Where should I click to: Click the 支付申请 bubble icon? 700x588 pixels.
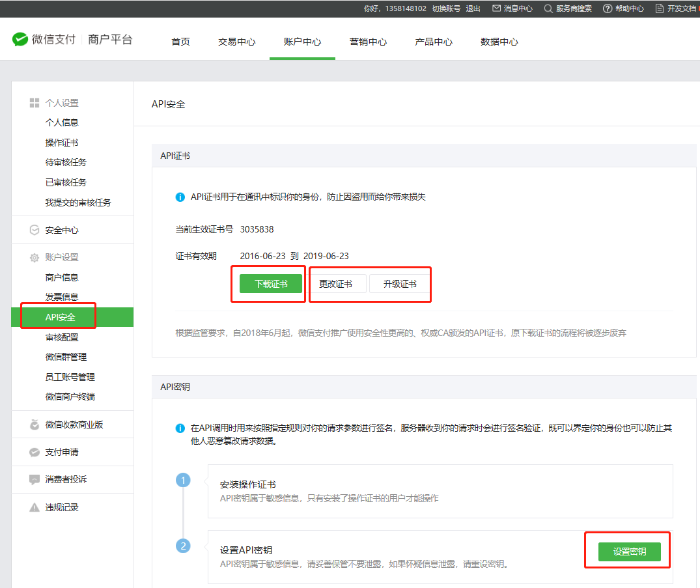click(35, 453)
